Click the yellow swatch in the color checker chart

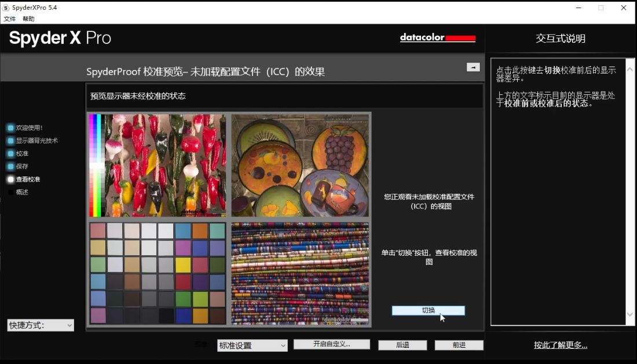pos(184,265)
